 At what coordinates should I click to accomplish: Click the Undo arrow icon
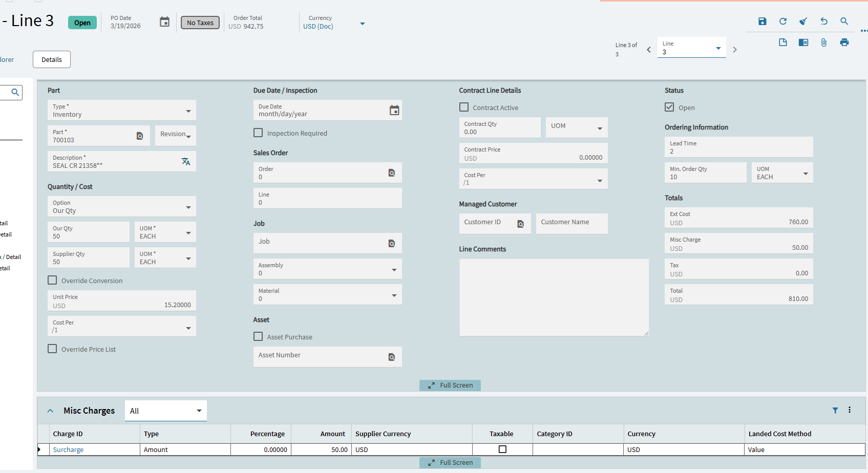pyautogui.click(x=824, y=21)
